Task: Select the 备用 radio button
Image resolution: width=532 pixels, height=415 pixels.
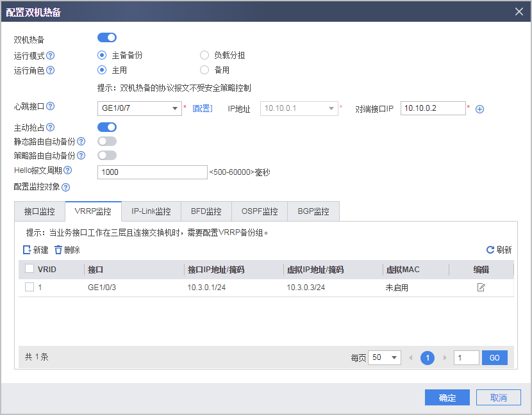Action: (x=204, y=69)
